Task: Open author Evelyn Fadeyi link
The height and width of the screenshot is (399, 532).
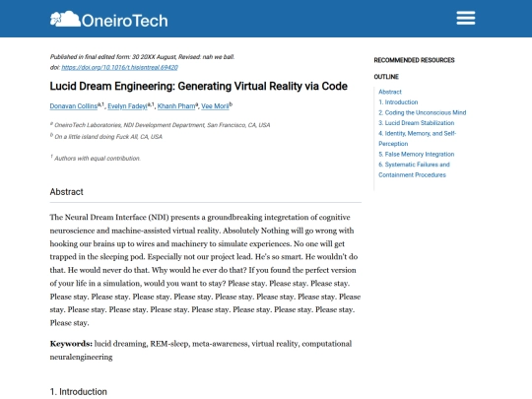Action: click(x=127, y=106)
